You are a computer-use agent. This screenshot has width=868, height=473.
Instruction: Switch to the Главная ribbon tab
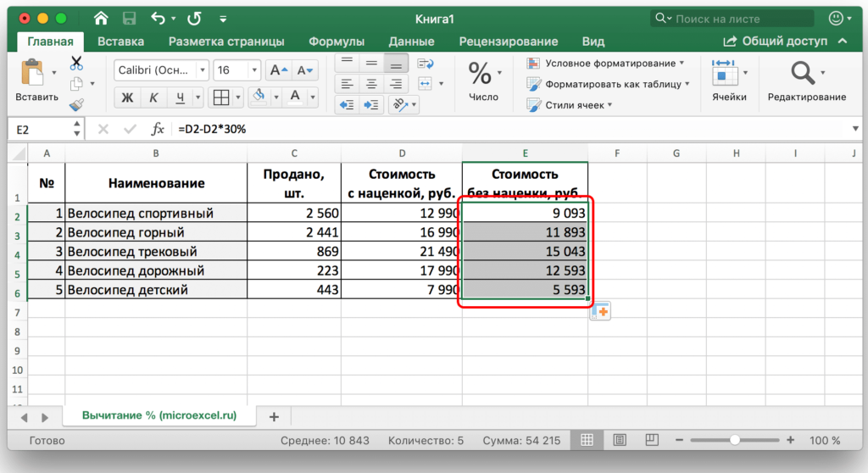(50, 42)
